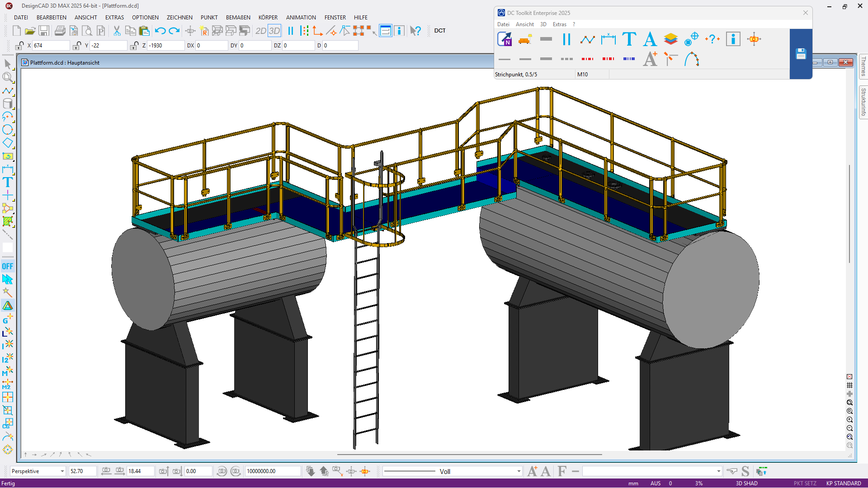Click the blue save disk icon in DC Toolkit
Viewport: 868px width, 488px height.
pos(801,54)
